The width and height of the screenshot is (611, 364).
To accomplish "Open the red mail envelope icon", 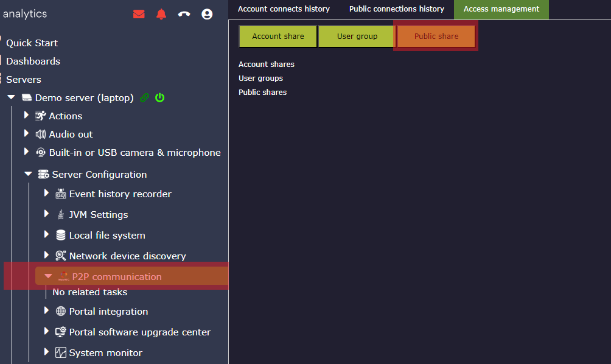I will pyautogui.click(x=139, y=14).
